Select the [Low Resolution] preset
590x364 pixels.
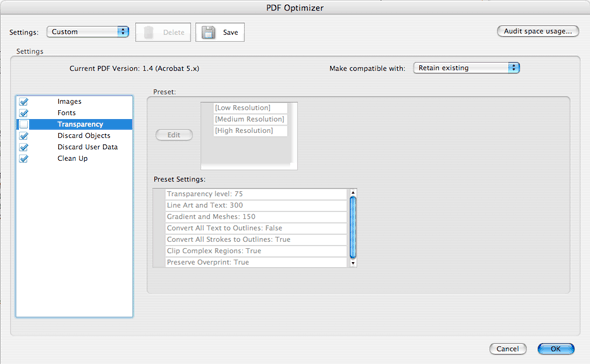250,108
